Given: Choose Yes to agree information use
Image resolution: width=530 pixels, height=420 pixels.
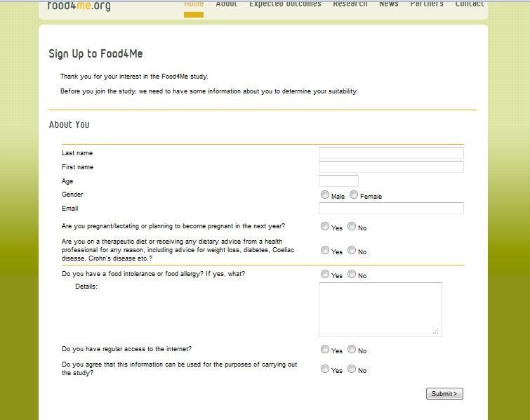Looking at the screenshot, I should [325, 369].
